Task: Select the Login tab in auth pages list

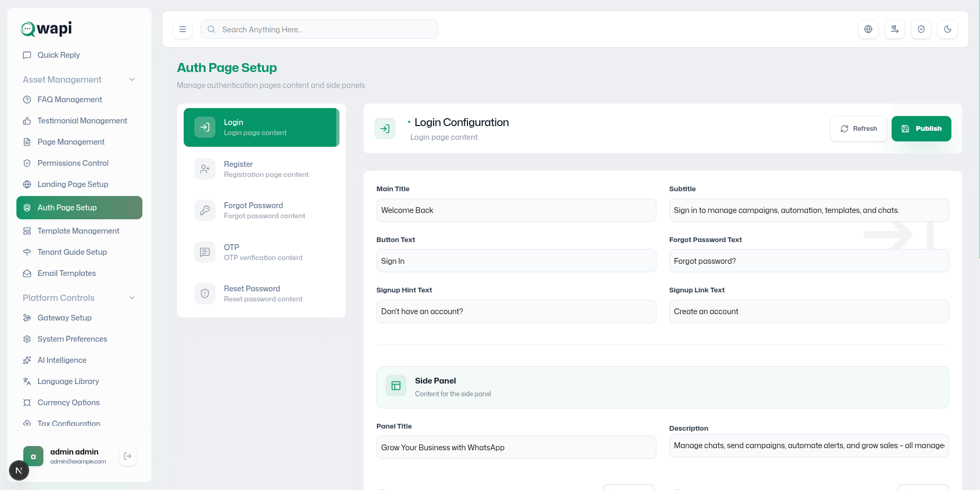Action: pos(262,128)
